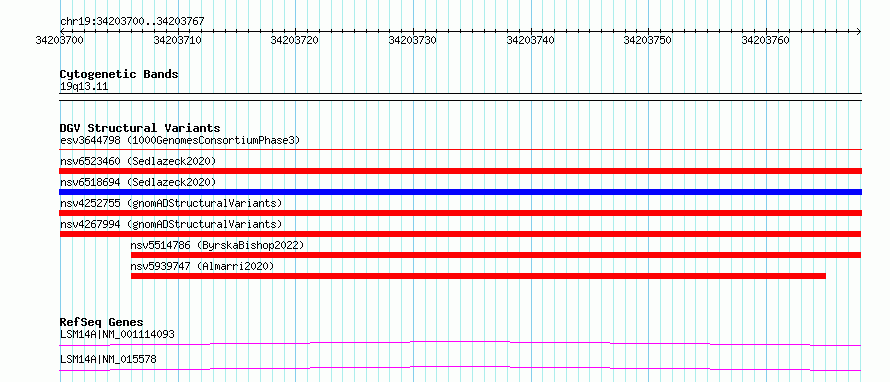Open the nsv6523460 (Sedlazeck2020) label
The image size is (890, 382).
tap(138, 161)
